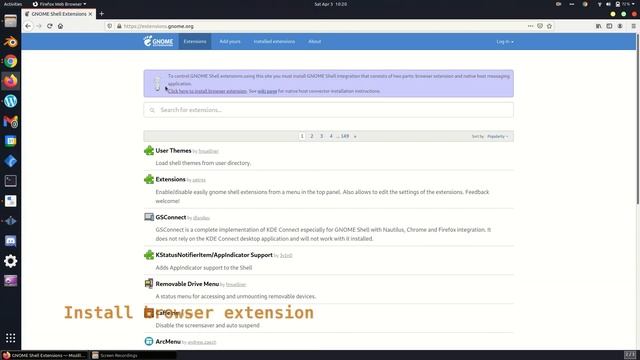View site security lock info
The width and height of the screenshot is (640, 360).
119,26
